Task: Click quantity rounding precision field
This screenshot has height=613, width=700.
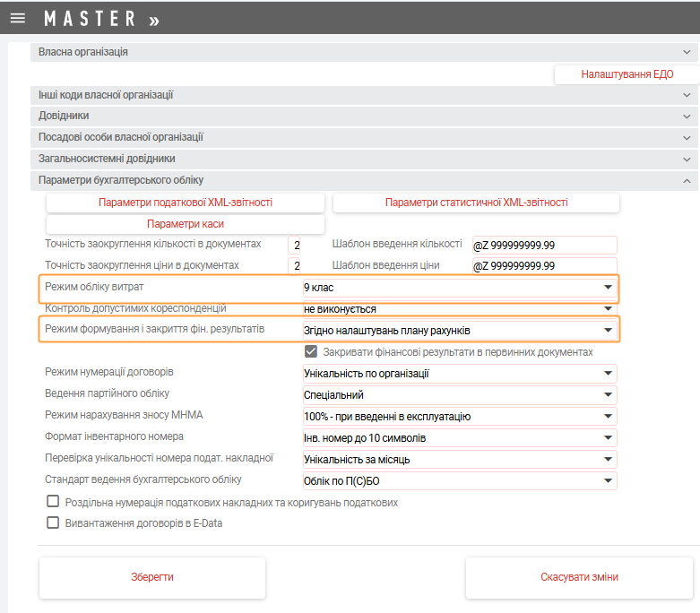Action: click(x=295, y=246)
